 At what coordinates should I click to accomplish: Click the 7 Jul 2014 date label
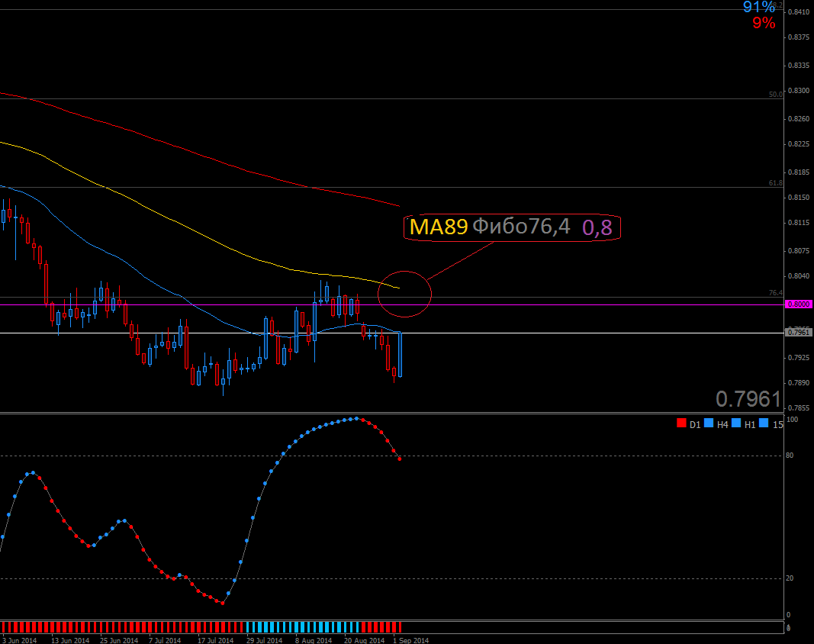(x=165, y=640)
